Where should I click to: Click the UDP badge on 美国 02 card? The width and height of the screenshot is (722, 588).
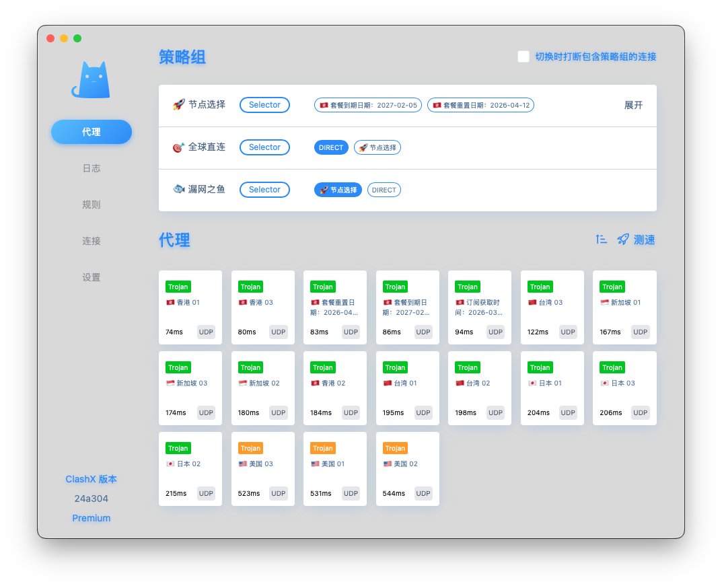(423, 494)
